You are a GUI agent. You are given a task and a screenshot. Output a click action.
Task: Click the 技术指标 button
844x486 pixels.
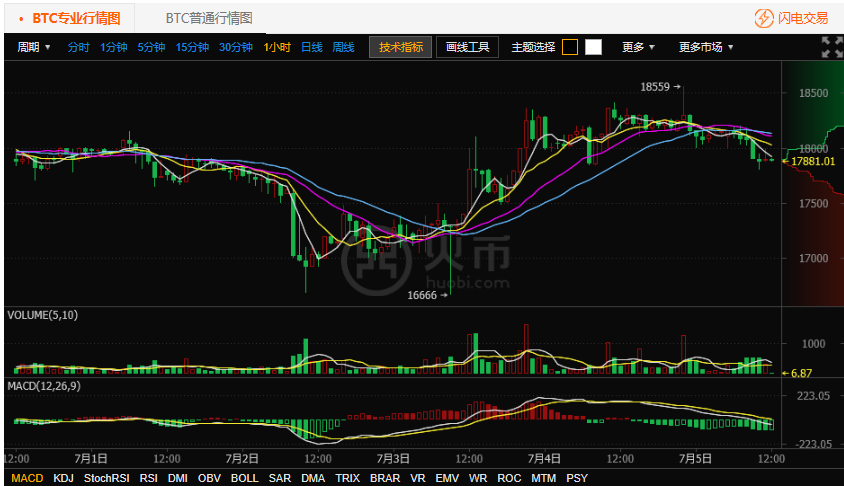click(400, 47)
